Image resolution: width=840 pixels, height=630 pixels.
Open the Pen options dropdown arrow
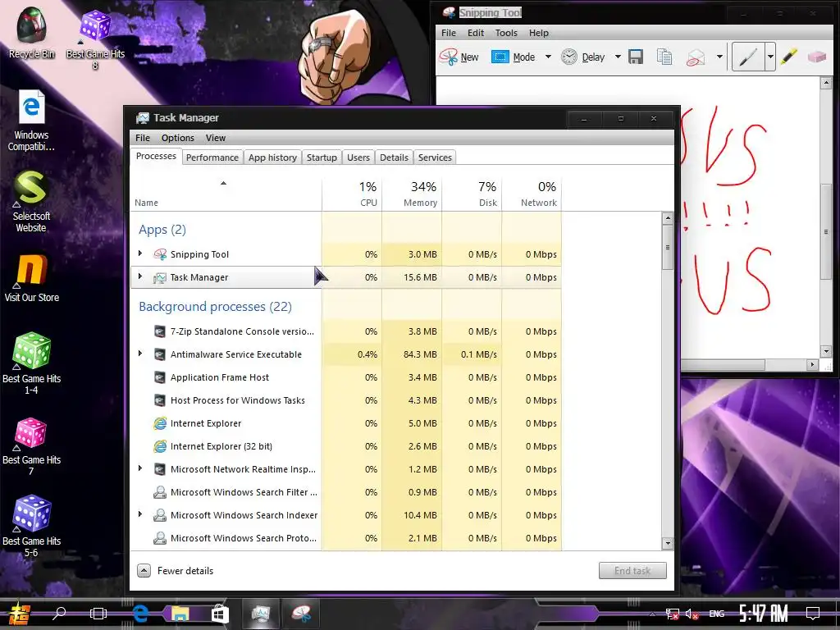(770, 57)
